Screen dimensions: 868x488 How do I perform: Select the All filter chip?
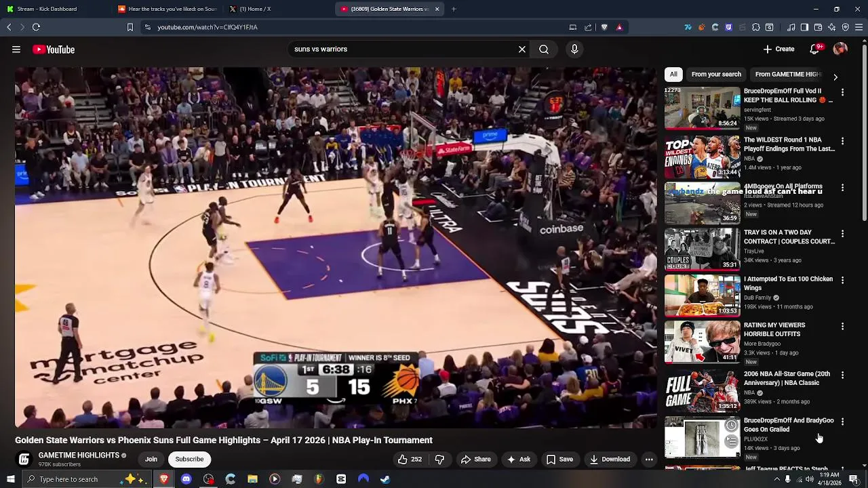click(673, 74)
